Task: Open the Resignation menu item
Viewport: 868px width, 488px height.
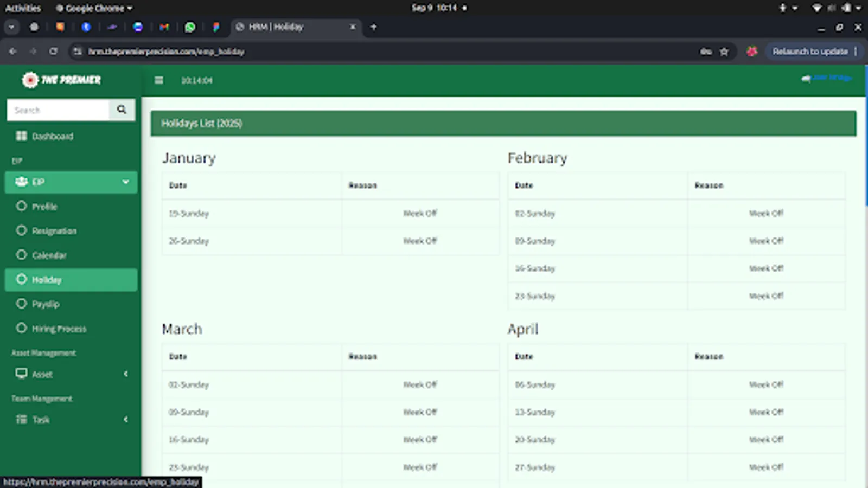Action: coord(54,231)
